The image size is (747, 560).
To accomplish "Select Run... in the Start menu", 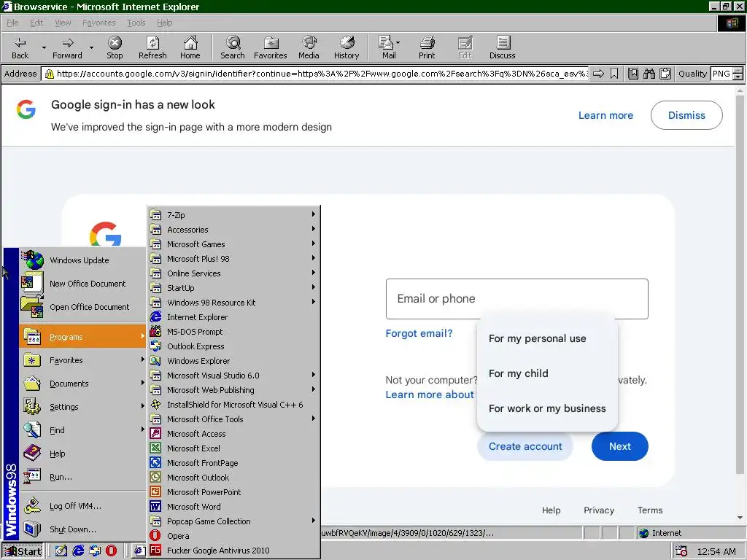I will coord(82,477).
